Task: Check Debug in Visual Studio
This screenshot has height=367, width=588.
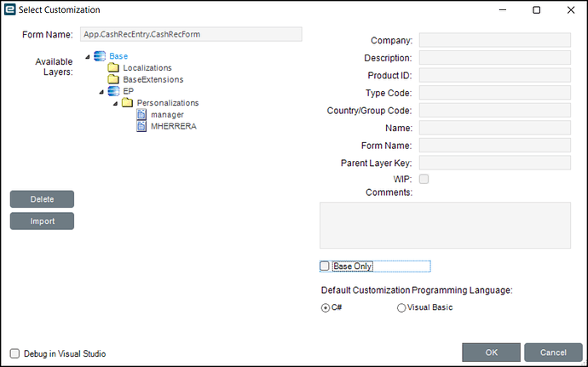Action: (14, 353)
